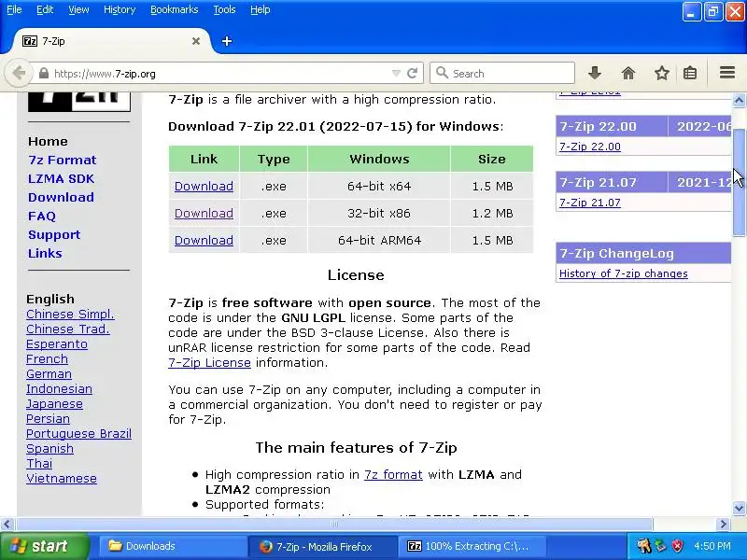Click the green drive tray icon

(661, 546)
